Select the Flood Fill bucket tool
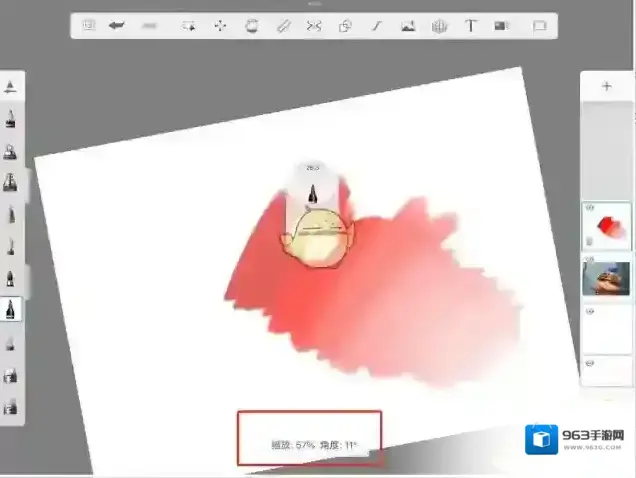 (251, 26)
